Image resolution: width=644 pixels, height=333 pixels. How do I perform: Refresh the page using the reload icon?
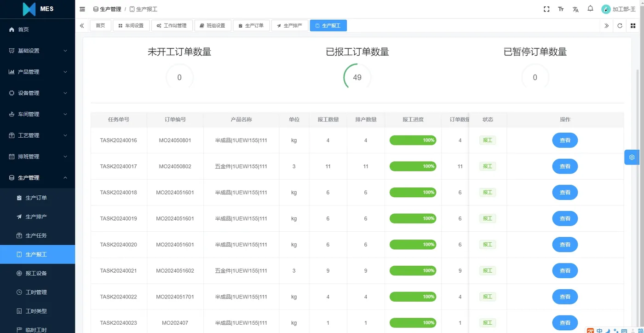620,25
